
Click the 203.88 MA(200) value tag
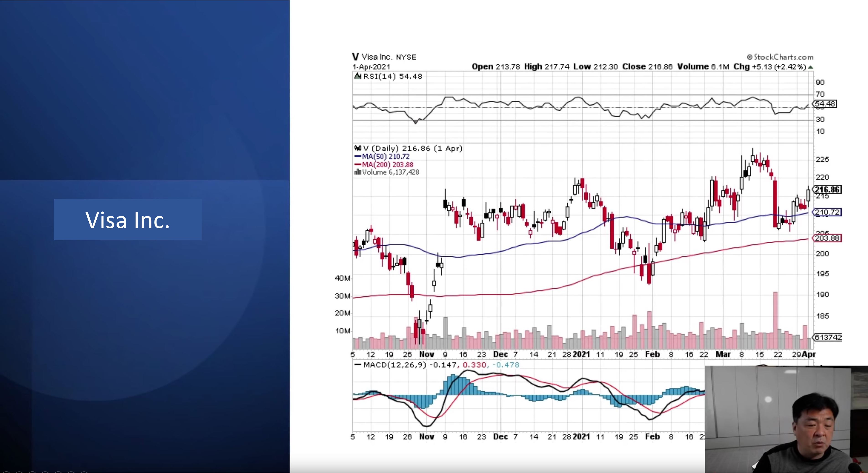click(827, 238)
